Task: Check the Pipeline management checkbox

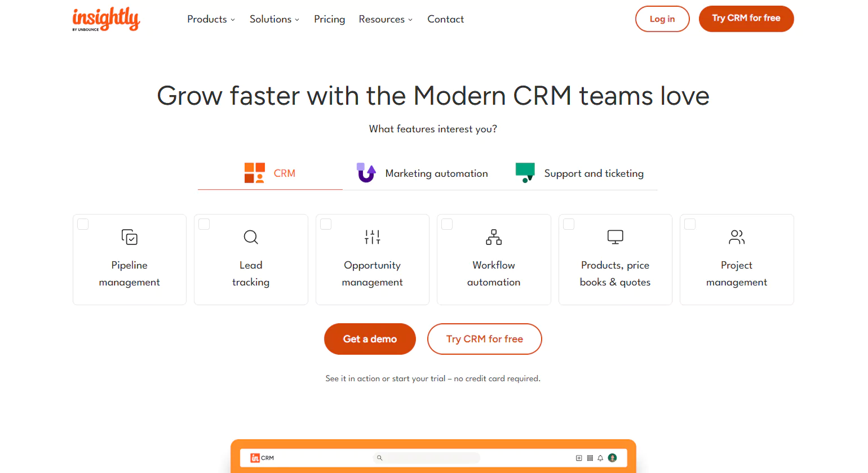Action: (83, 224)
